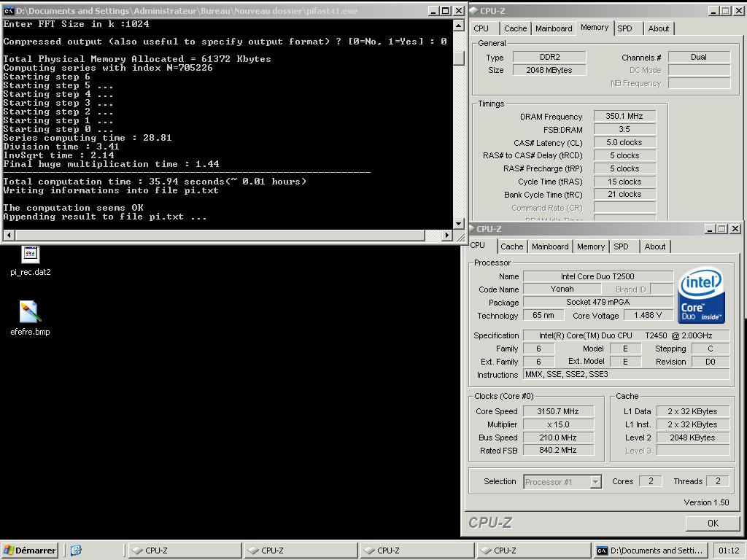
Task: Click the Cycle Time (tRAS) value 15 clocks
Action: pyautogui.click(x=624, y=182)
